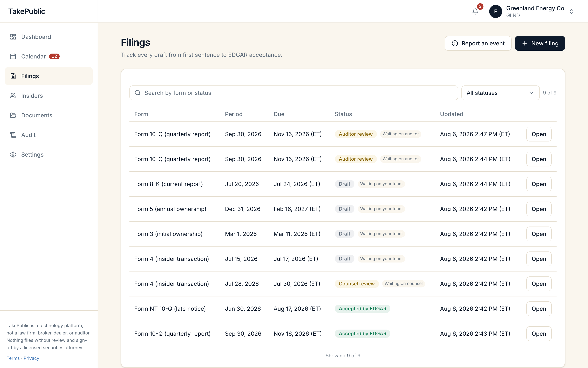Click the Greenland Energy Co account name
Screen dimensions: 588x368
click(535, 8)
